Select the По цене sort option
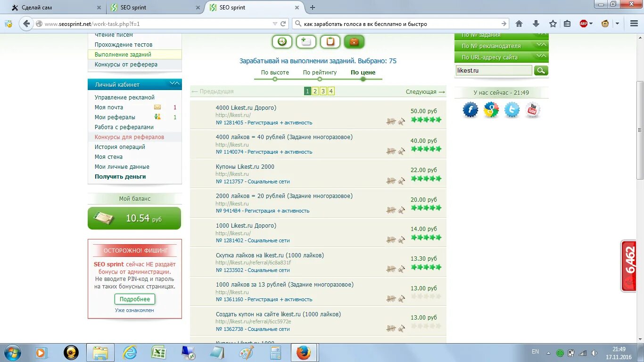 click(363, 73)
